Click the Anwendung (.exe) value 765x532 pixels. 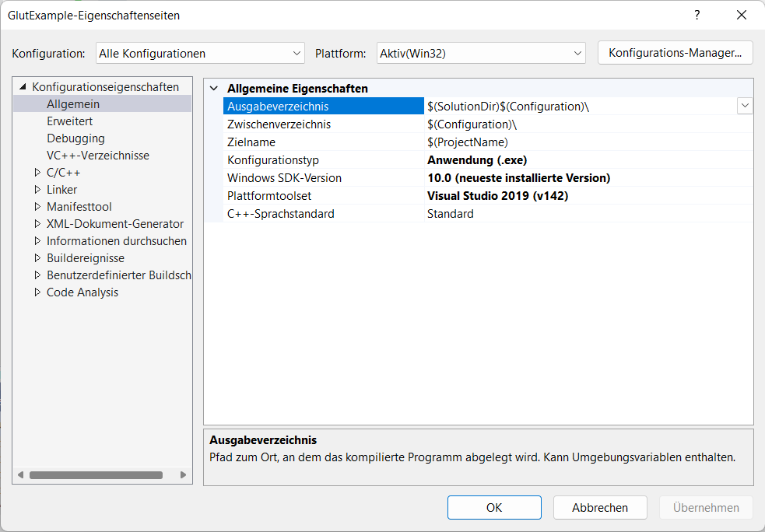tap(477, 160)
